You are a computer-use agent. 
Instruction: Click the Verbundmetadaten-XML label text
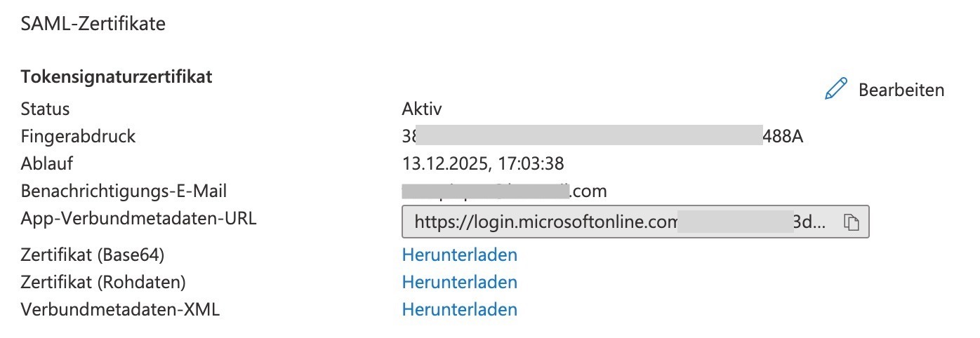click(x=120, y=309)
